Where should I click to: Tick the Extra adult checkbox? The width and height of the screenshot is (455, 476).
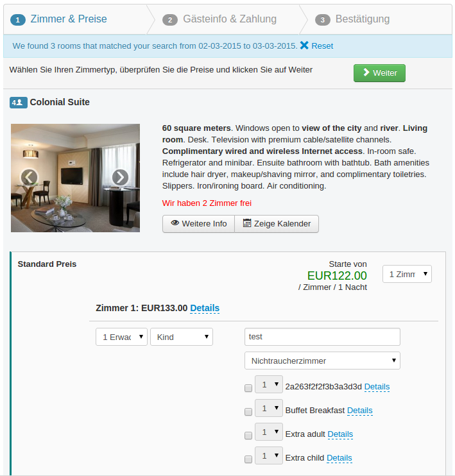click(x=248, y=436)
